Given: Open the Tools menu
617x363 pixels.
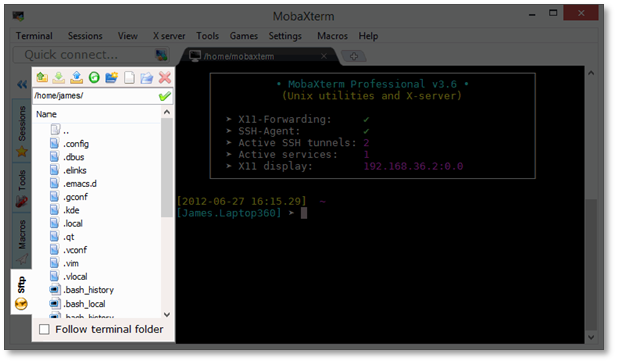Looking at the screenshot, I should pyautogui.click(x=207, y=36).
